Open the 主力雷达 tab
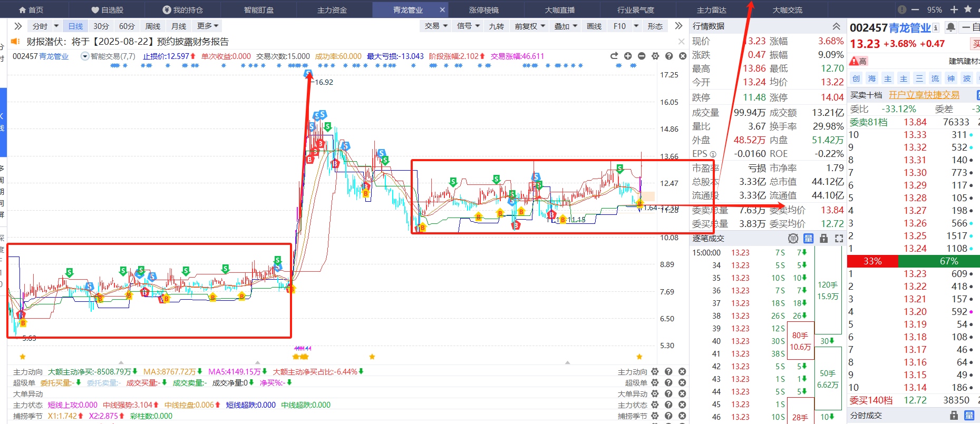Image resolution: width=980 pixels, height=424 pixels. (712, 10)
